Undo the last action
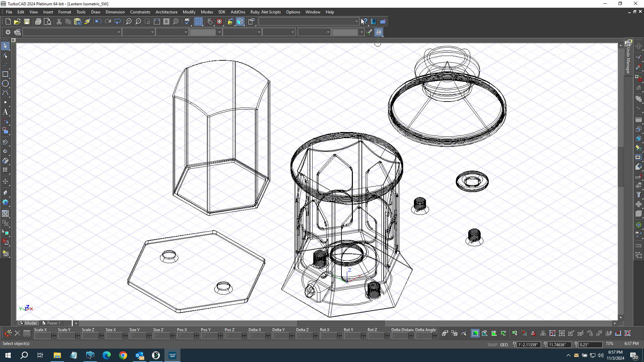 point(98,21)
